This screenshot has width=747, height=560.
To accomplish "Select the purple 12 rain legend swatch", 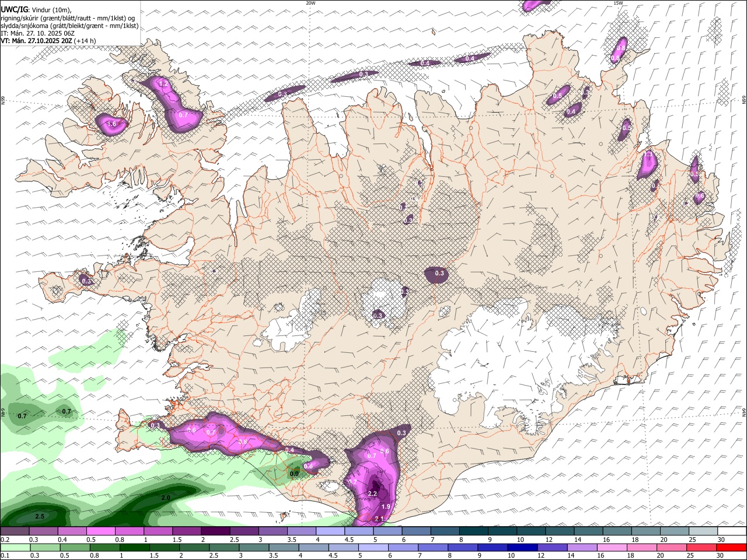I will 552,547.
